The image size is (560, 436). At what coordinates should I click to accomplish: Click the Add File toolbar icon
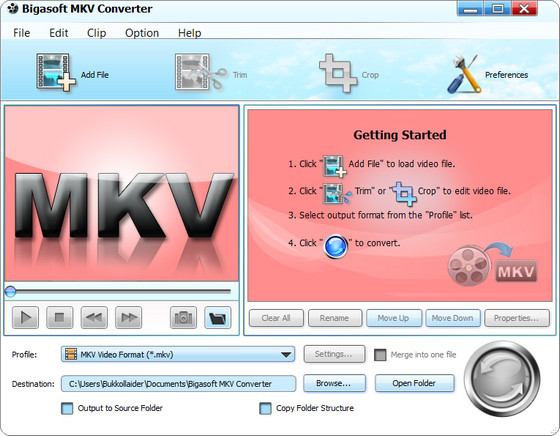click(56, 72)
